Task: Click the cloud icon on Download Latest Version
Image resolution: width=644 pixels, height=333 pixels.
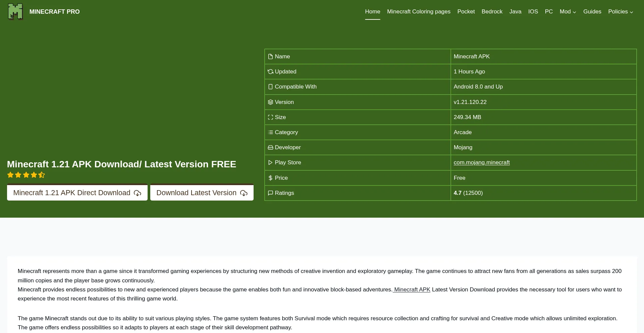Action: [x=244, y=193]
